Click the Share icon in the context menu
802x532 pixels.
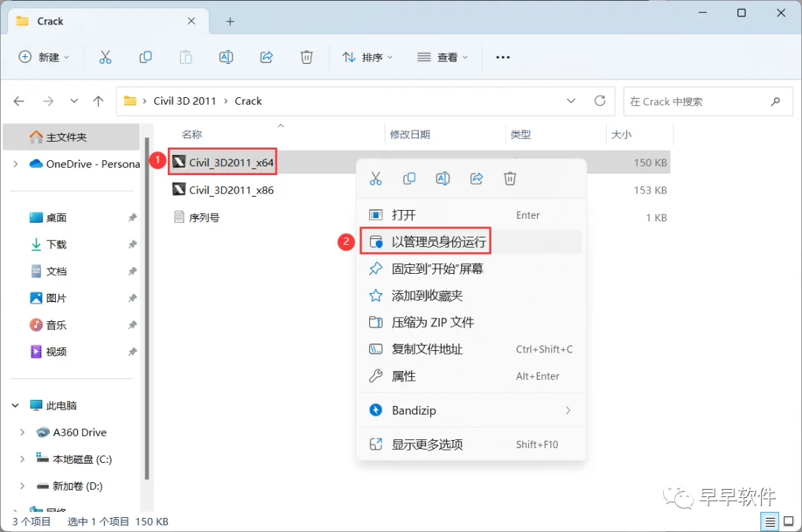pyautogui.click(x=476, y=178)
